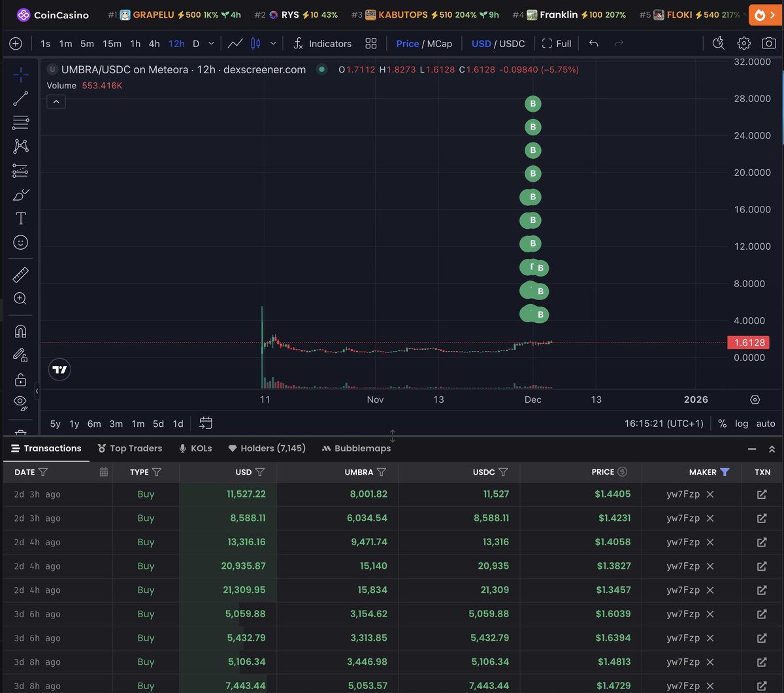The height and width of the screenshot is (693, 784).
Task: Toggle magnet mode for drawings
Action: [x=20, y=331]
